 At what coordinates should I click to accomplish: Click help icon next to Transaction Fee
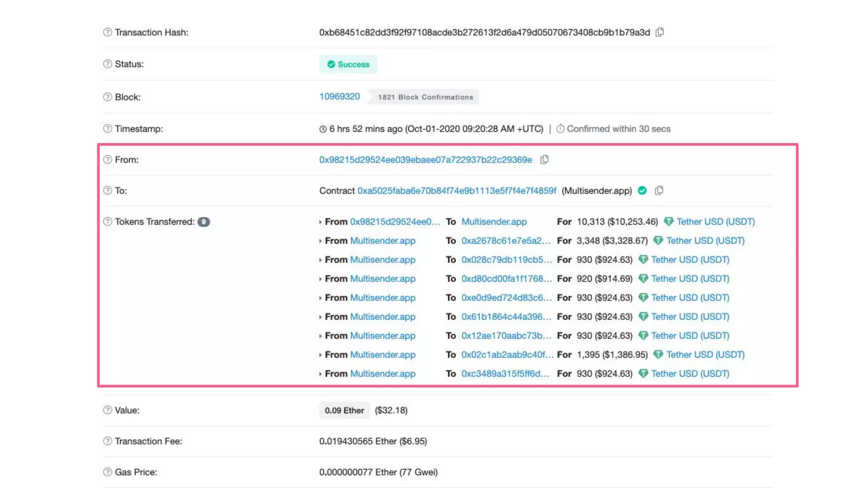[108, 441]
